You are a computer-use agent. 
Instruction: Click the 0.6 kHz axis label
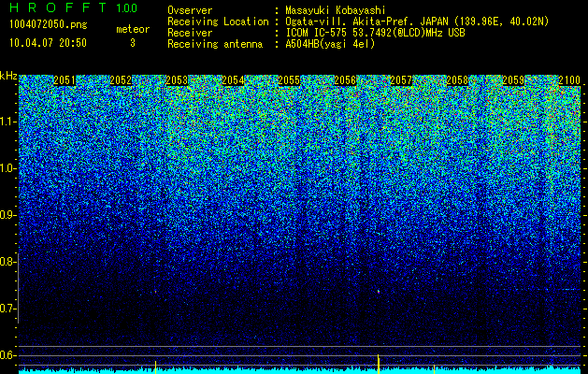coord(7,355)
